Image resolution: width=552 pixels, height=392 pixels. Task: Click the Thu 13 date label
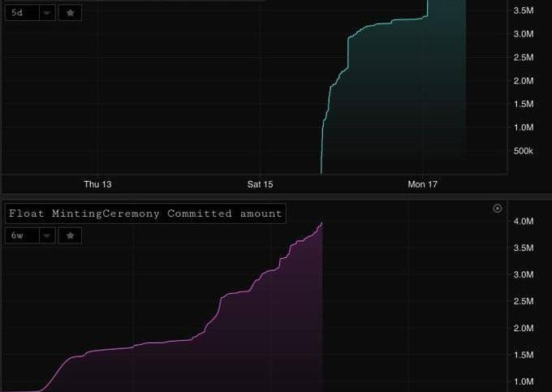tap(97, 185)
